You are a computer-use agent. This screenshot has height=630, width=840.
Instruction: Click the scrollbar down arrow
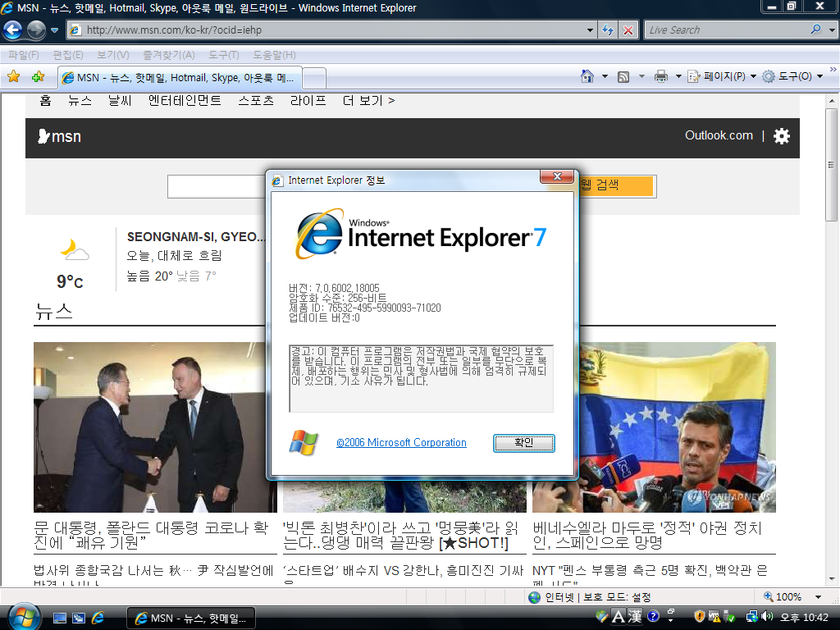click(x=832, y=578)
